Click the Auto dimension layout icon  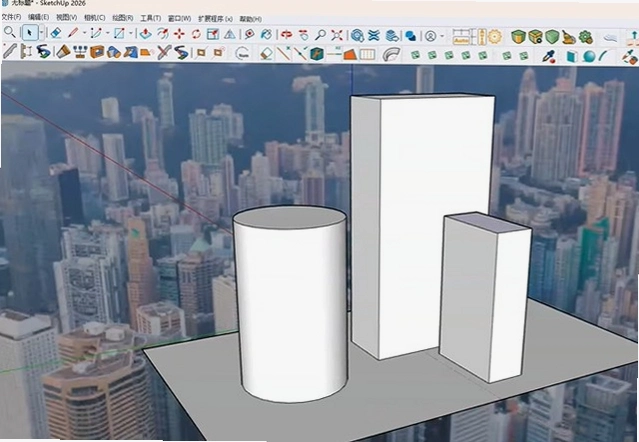(461, 37)
